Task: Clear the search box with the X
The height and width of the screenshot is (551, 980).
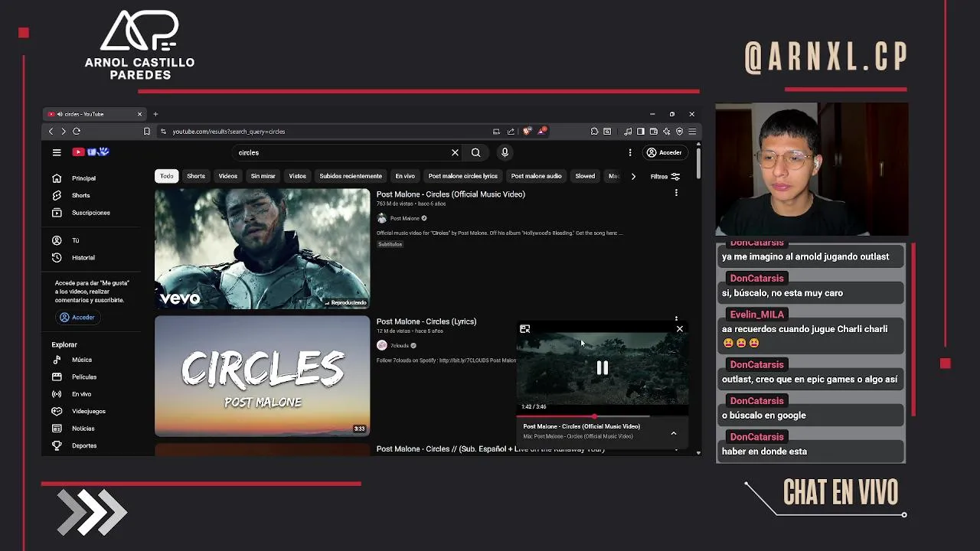Action: 455,152
